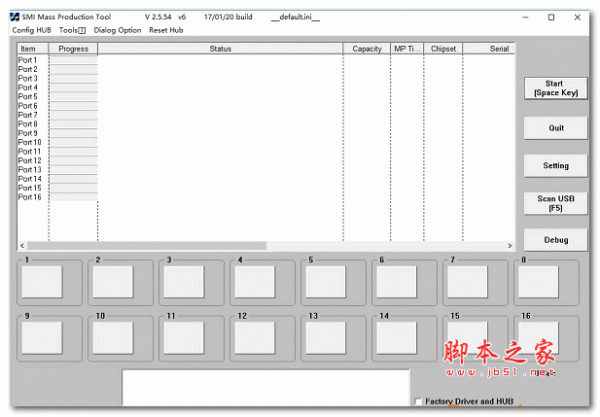Click the Quit button

coord(556,128)
